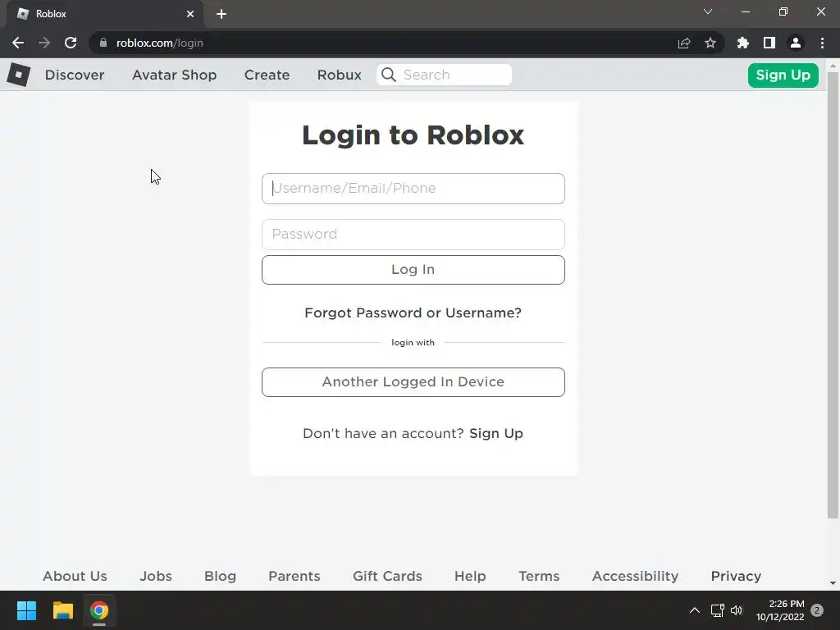Click the green Sign Up button
Image resolution: width=840 pixels, height=630 pixels.
click(x=783, y=75)
